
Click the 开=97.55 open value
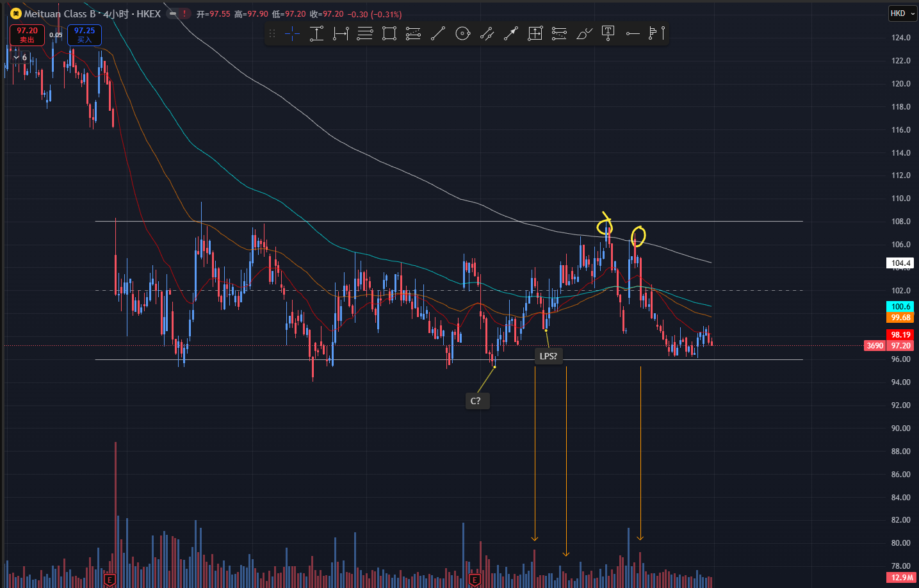point(213,14)
